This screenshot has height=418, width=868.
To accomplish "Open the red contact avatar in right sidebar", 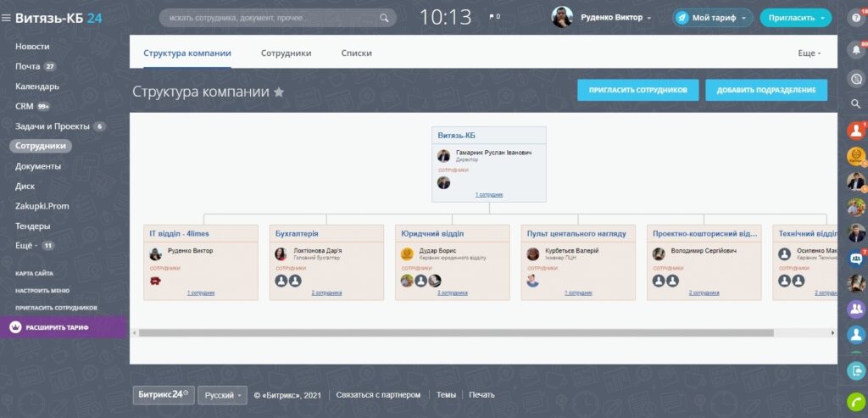I will click(x=856, y=131).
